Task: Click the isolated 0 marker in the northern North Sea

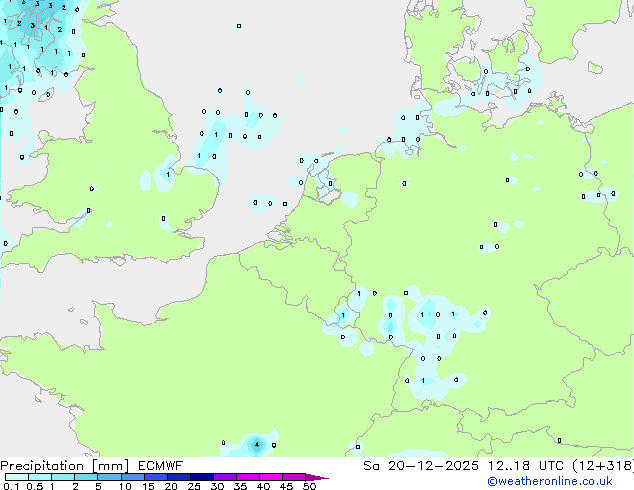Action: [x=238, y=26]
